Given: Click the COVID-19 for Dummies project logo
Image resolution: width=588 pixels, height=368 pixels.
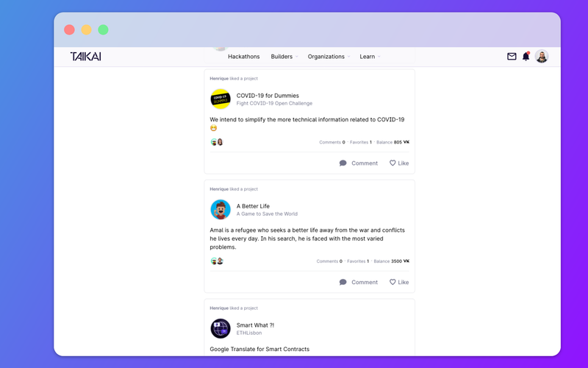Looking at the screenshot, I should [x=220, y=99].
